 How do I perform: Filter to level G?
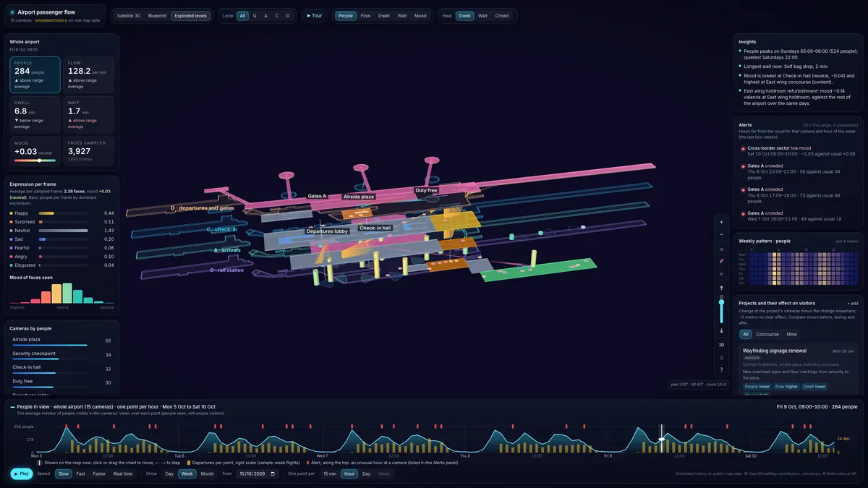[x=255, y=15]
